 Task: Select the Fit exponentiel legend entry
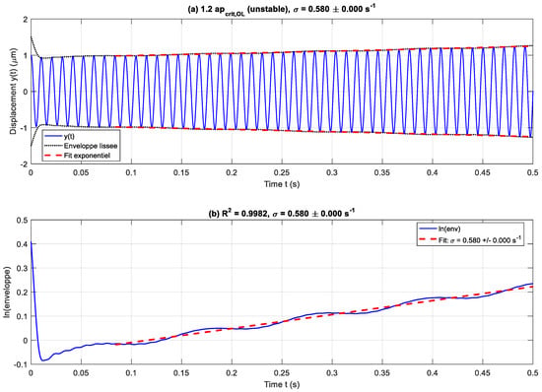pos(77,156)
